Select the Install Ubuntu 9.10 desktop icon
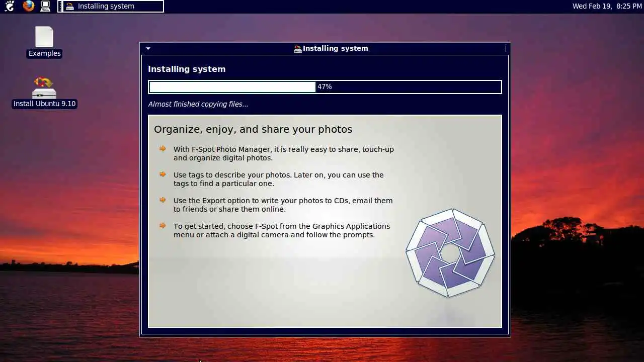644x362 pixels. pyautogui.click(x=44, y=87)
